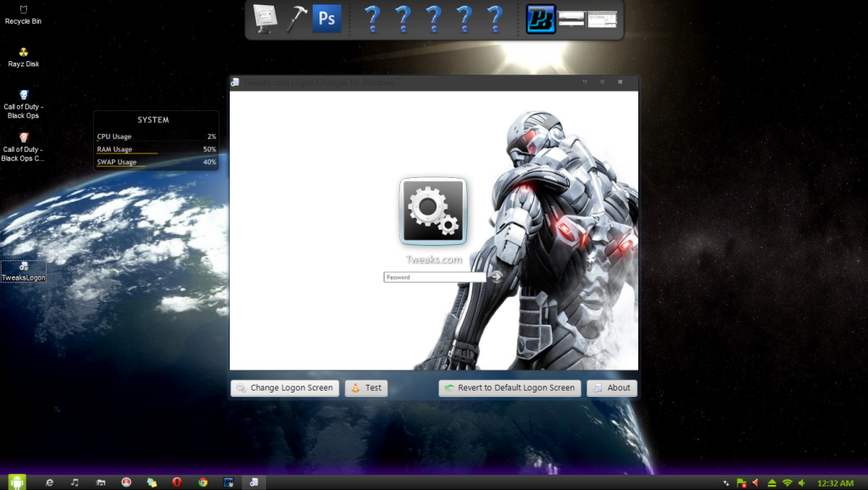Open the computer monitor icon in dock
868x490 pixels.
(266, 19)
